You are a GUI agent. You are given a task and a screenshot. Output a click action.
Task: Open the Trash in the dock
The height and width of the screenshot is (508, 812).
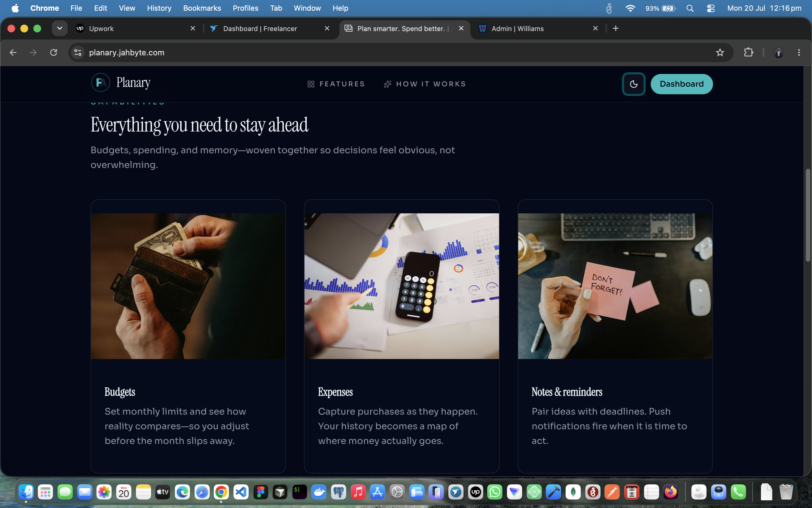click(786, 492)
